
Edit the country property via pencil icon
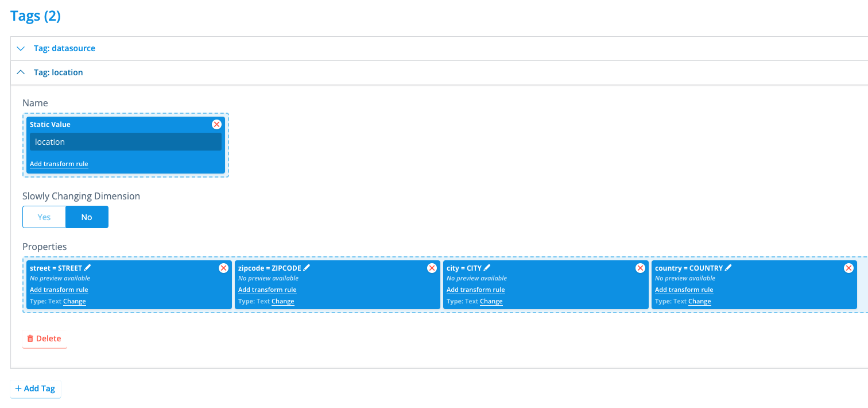tap(728, 268)
